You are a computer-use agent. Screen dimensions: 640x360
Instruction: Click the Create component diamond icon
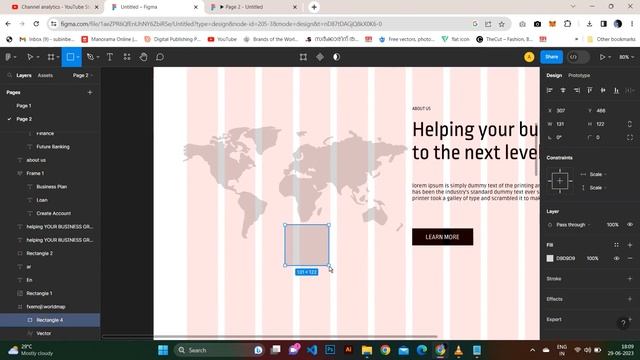(320, 57)
